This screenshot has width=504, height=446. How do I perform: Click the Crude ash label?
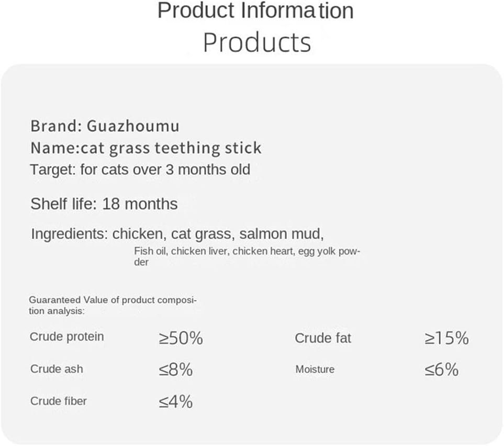57,369
